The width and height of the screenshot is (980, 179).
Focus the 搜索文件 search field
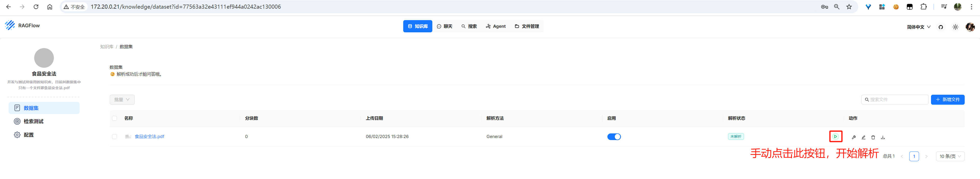pyautogui.click(x=895, y=99)
